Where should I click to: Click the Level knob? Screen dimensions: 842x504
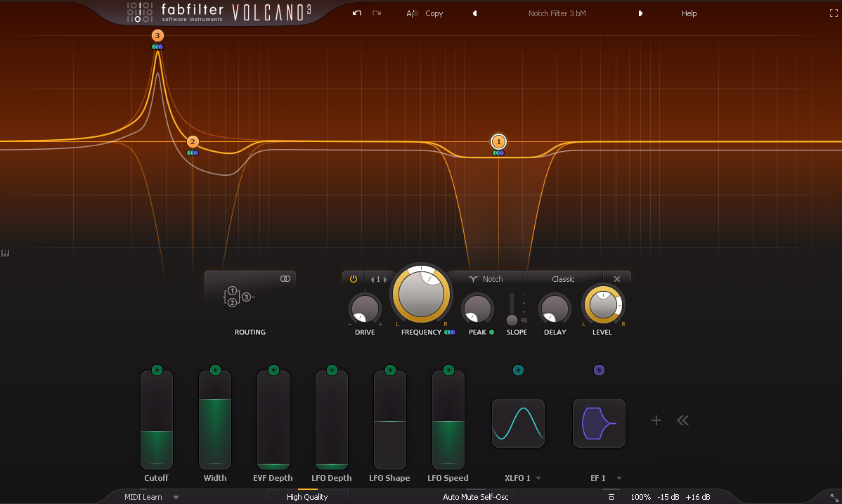pos(603,304)
